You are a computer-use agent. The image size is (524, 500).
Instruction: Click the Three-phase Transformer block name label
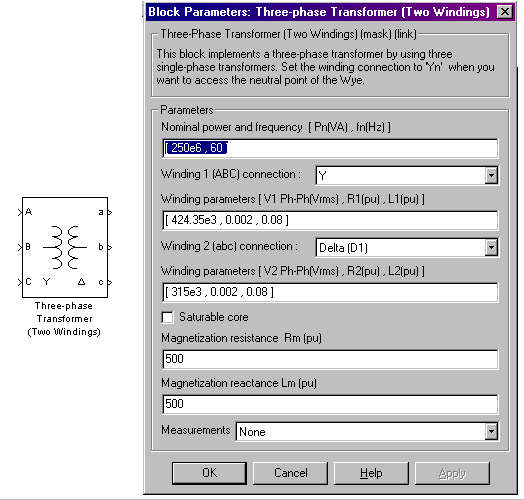coord(64,319)
